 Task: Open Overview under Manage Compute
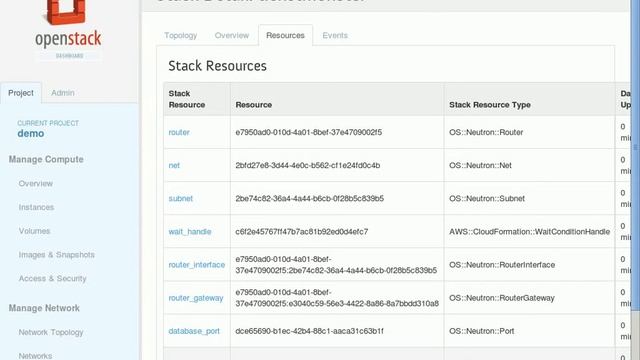click(x=36, y=184)
